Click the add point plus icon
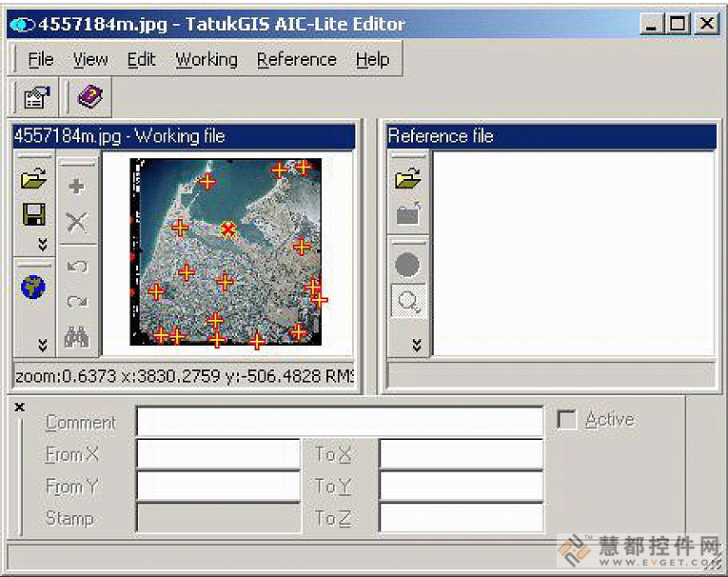 tap(77, 187)
